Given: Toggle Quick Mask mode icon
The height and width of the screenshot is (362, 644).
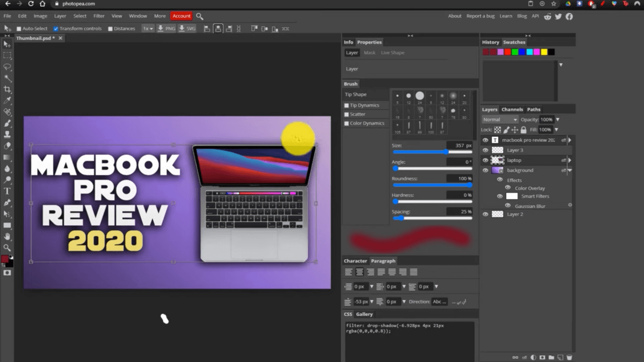Looking at the screenshot, I should click(x=8, y=273).
